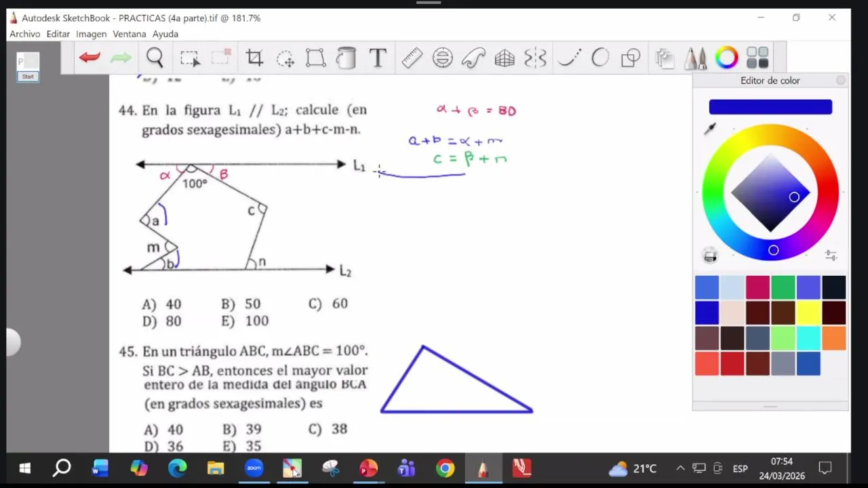
Task: Select the Flood Fill bucket tool
Action: pos(346,58)
